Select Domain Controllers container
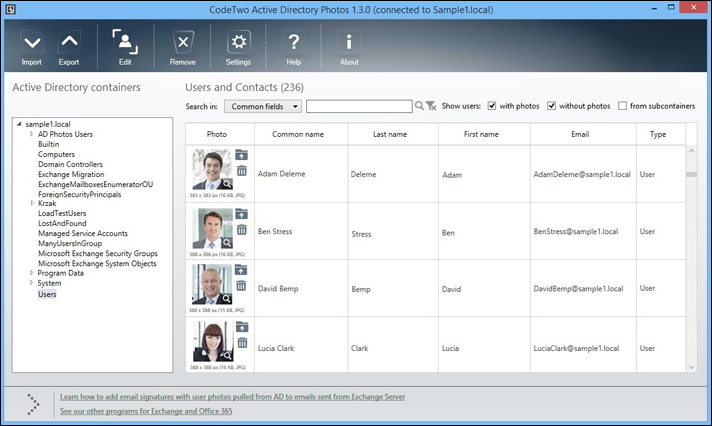This screenshot has height=426, width=712. tap(70, 164)
